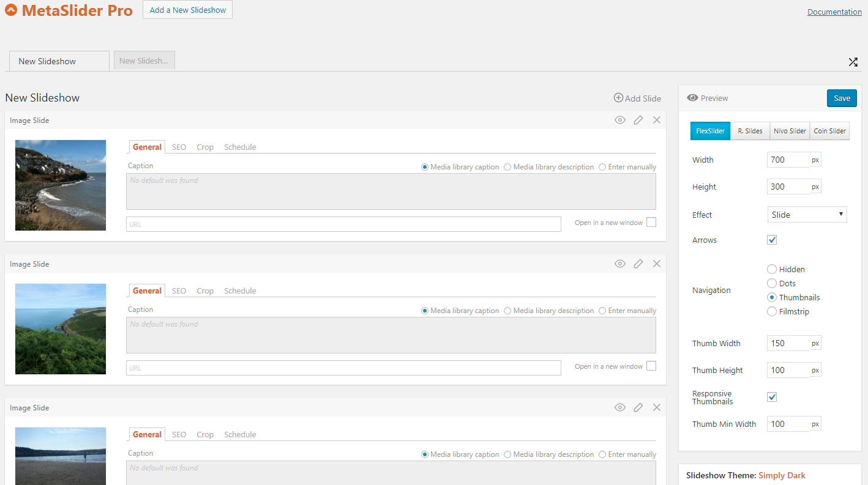
Task: Click the MetaSlider Pro logo icon
Action: tap(11, 10)
